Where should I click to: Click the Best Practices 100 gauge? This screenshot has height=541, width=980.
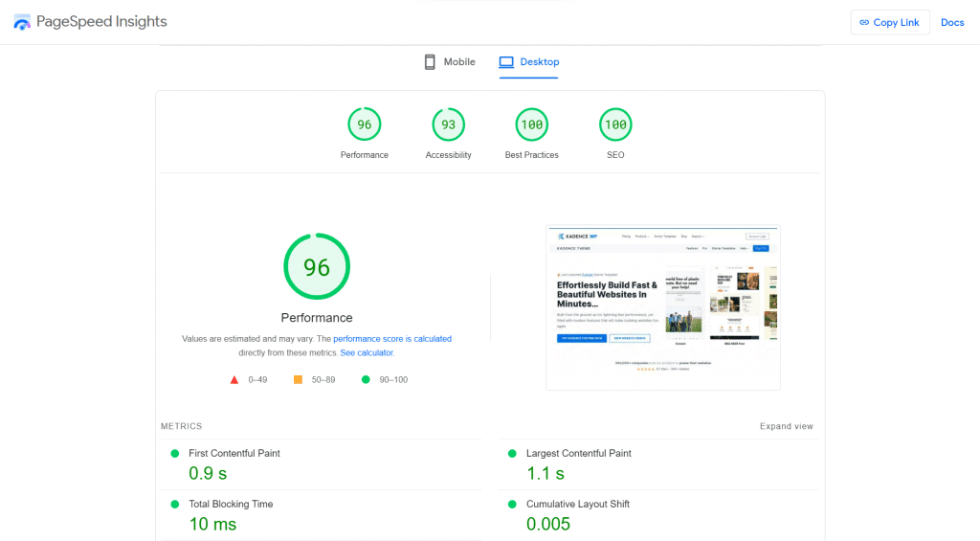coord(531,124)
